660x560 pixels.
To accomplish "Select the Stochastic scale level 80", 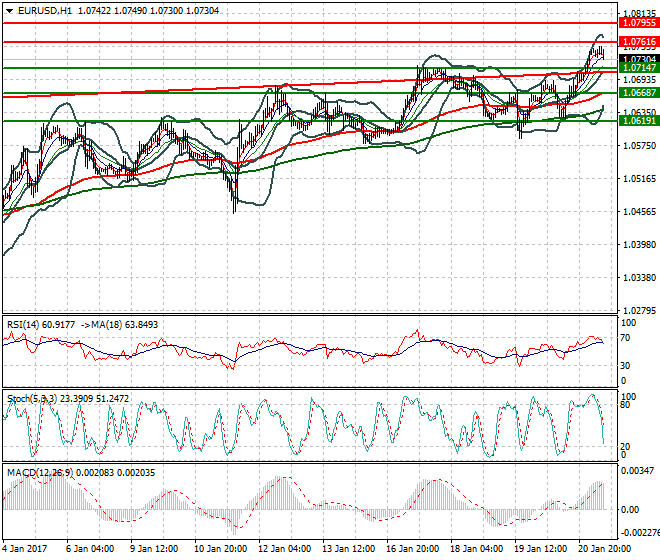I will 625,405.
